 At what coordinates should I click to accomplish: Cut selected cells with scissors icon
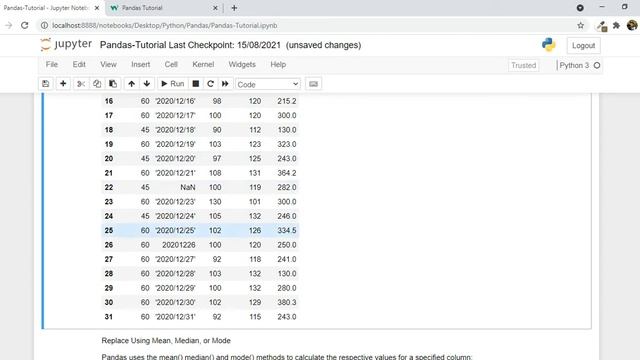click(x=81, y=84)
